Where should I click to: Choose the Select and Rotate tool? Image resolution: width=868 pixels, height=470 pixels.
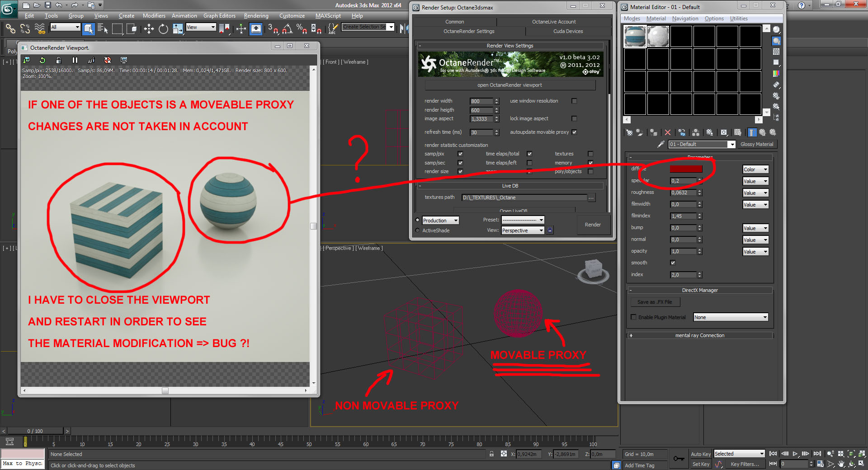163,29
